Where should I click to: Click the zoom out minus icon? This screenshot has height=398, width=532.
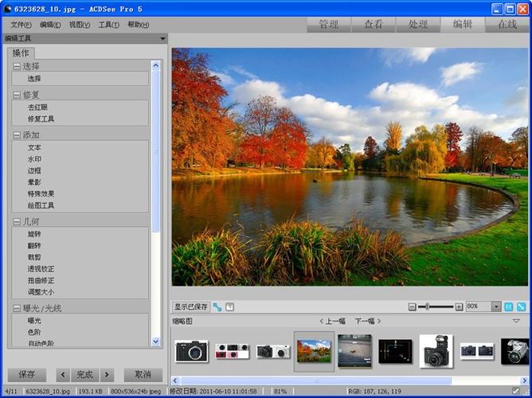(413, 306)
